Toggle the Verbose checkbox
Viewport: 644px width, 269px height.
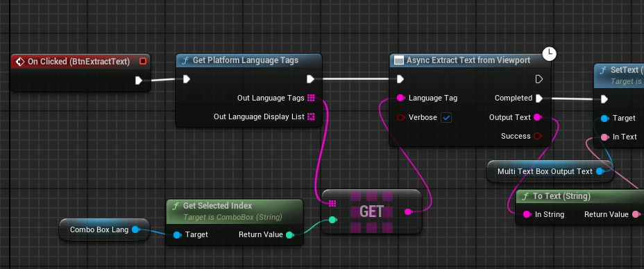pos(446,118)
